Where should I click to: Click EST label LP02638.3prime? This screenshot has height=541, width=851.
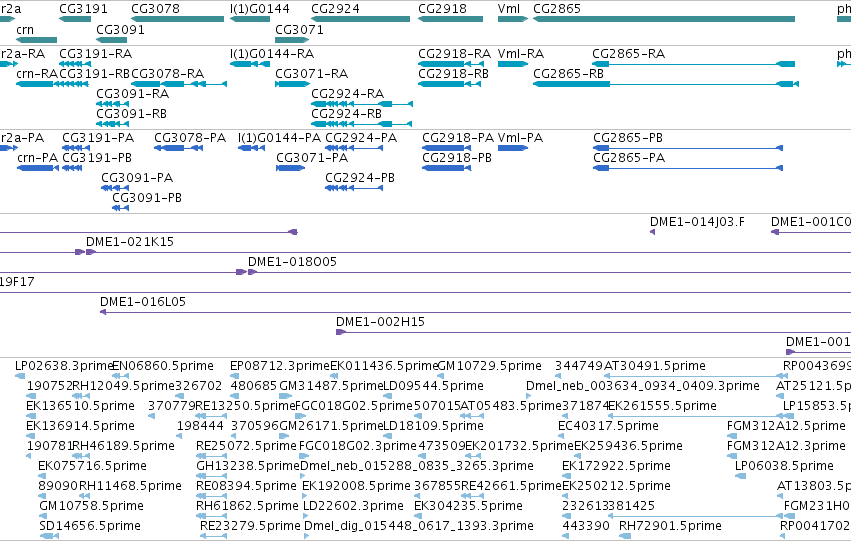pos(63,366)
